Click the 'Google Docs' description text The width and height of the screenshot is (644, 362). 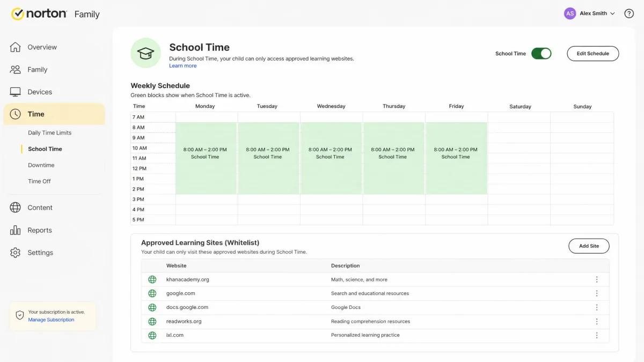(x=346, y=307)
